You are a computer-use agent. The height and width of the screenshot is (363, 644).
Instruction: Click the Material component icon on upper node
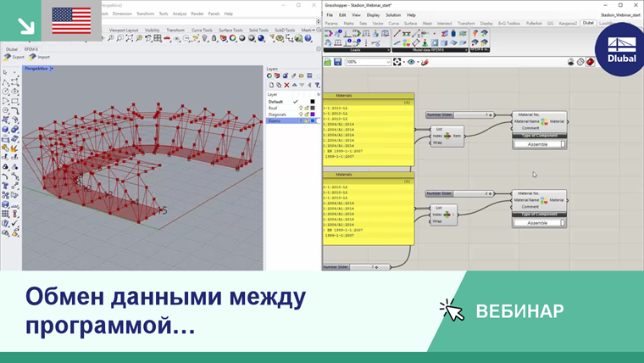click(544, 121)
